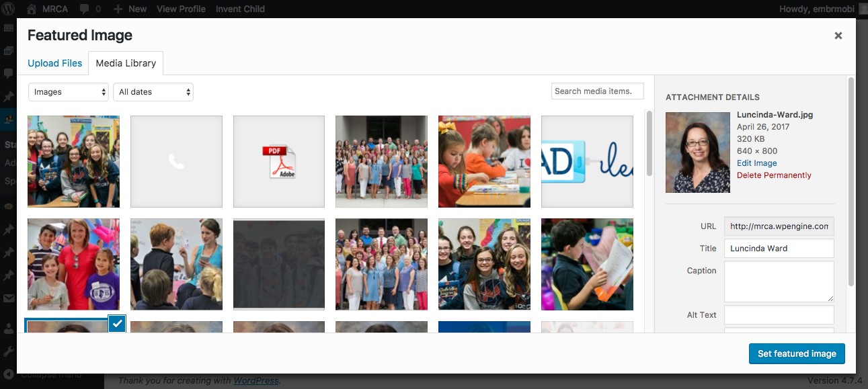This screenshot has width=868, height=389.
Task: Open View Profile in admin bar
Action: [x=182, y=9]
